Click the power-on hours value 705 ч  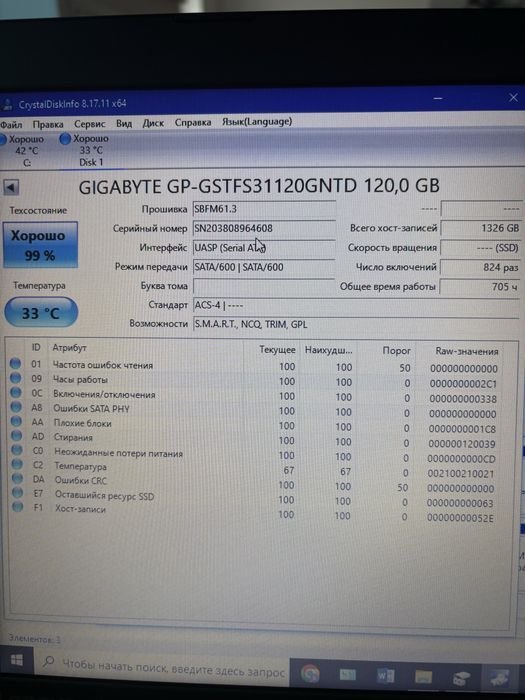click(480, 286)
